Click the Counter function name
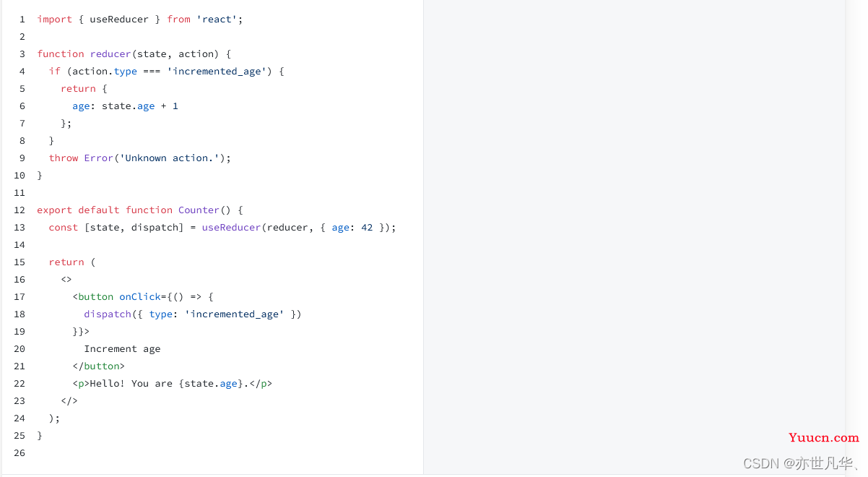 click(199, 210)
